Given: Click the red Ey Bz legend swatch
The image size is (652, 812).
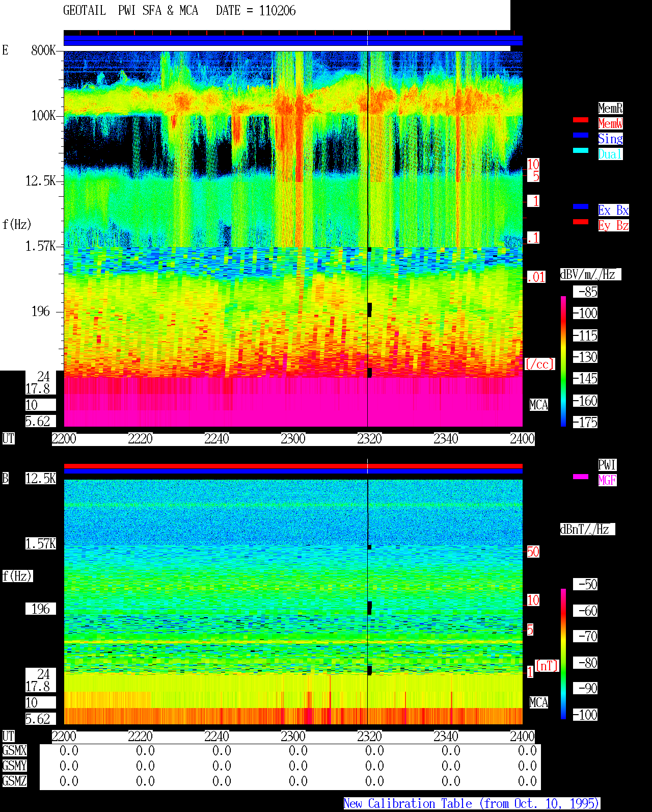Looking at the screenshot, I should pos(581,222).
